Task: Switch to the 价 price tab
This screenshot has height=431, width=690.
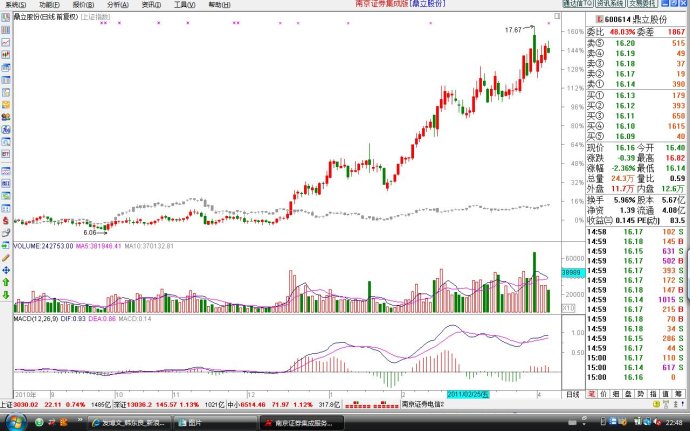Action: pos(605,395)
